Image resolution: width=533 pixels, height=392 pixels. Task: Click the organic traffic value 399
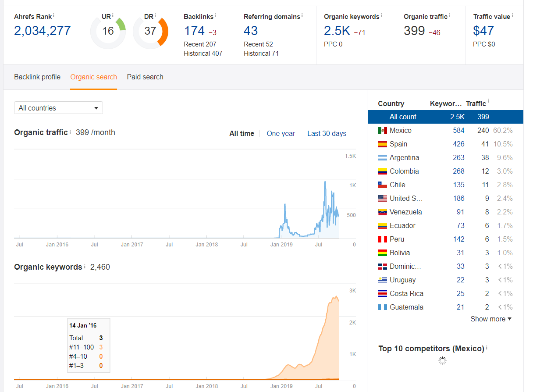pyautogui.click(x=414, y=31)
